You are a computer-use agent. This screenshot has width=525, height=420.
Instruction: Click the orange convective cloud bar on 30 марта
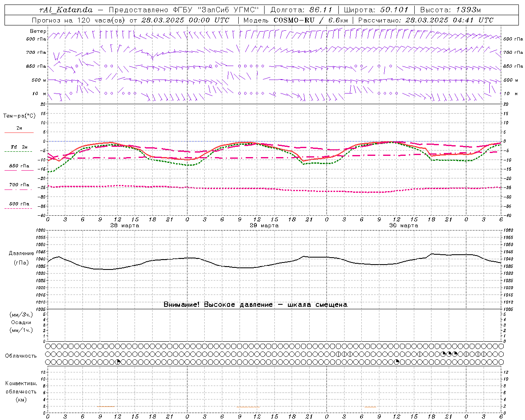[x=370, y=407]
